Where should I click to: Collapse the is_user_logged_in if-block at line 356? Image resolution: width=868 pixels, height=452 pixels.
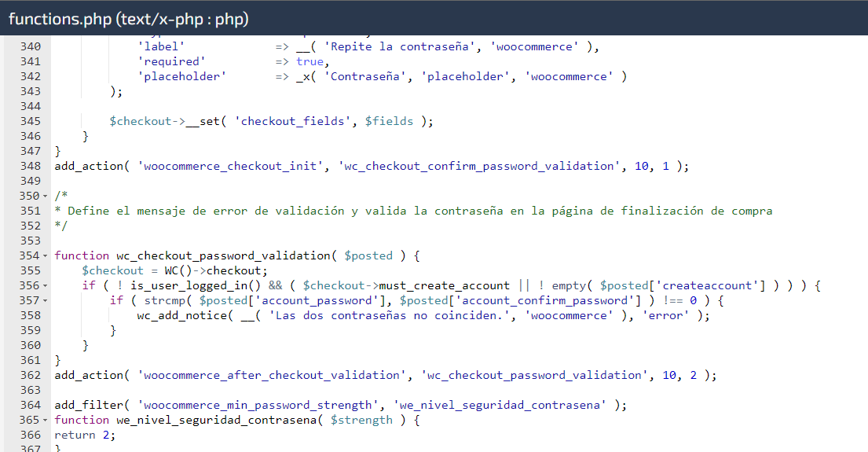[46, 286]
